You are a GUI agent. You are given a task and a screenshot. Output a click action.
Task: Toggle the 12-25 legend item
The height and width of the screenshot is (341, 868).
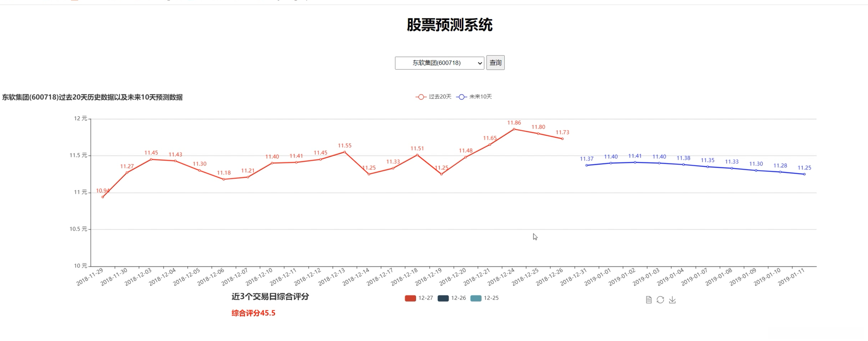point(484,298)
